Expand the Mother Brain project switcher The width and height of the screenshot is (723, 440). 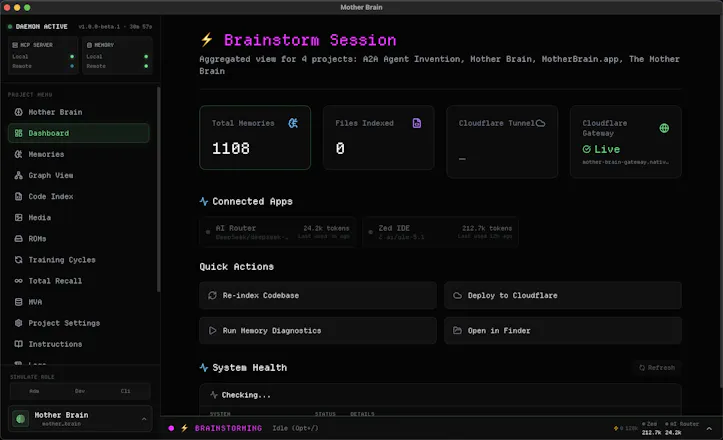(x=80, y=419)
